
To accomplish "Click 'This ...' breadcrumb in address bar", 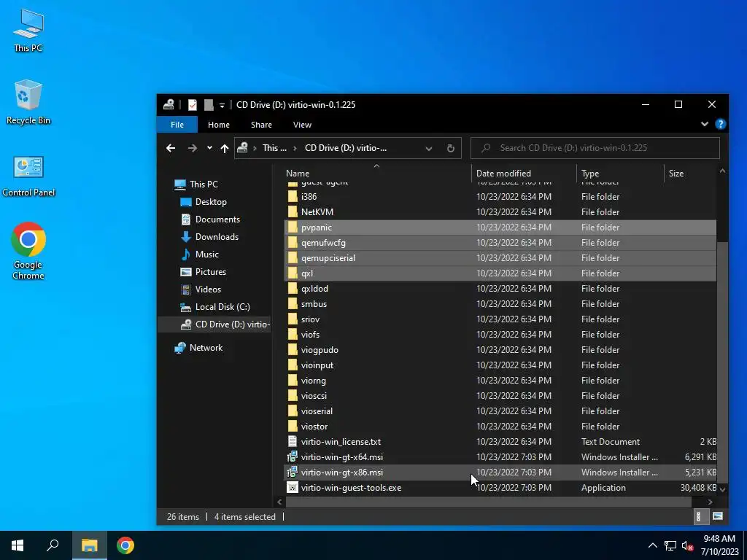I will point(274,148).
